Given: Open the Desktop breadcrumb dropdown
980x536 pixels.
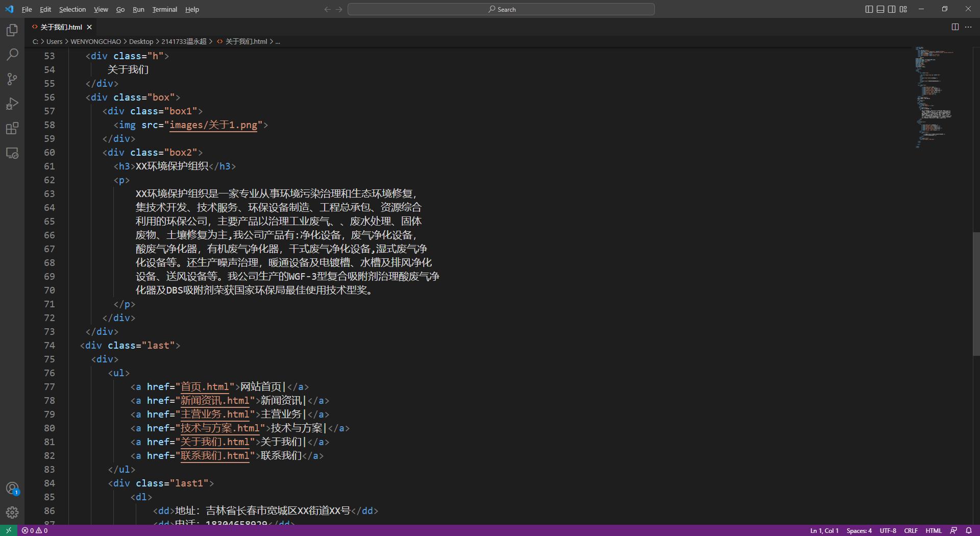Looking at the screenshot, I should point(141,41).
